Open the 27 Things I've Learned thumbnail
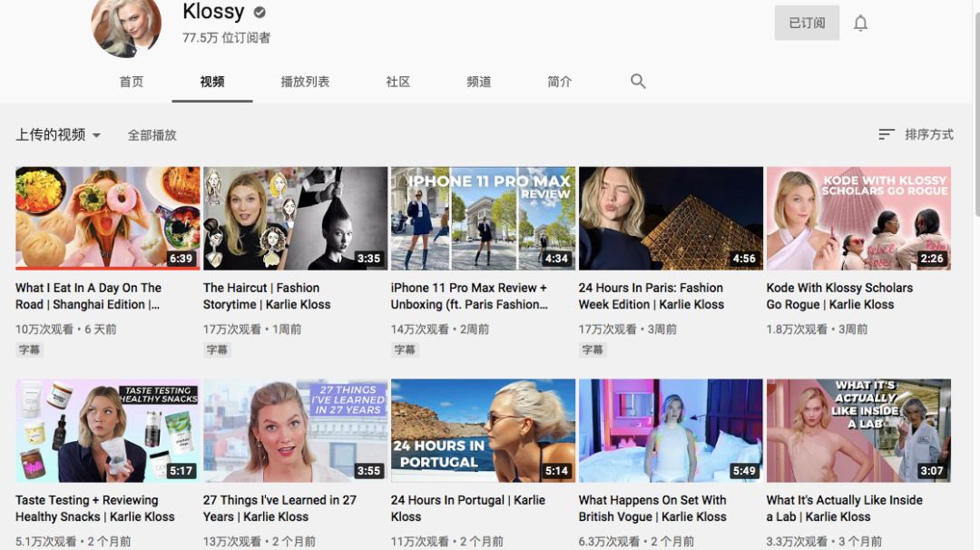 pos(295,430)
